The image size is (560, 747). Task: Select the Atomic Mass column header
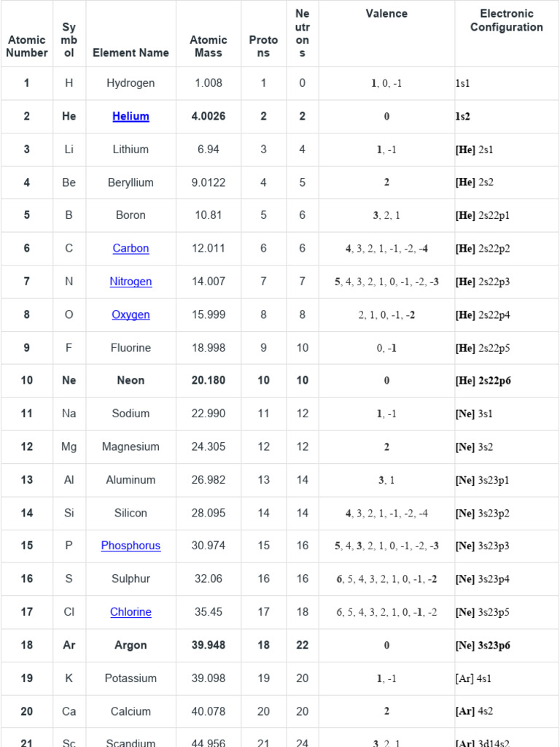[x=208, y=46]
